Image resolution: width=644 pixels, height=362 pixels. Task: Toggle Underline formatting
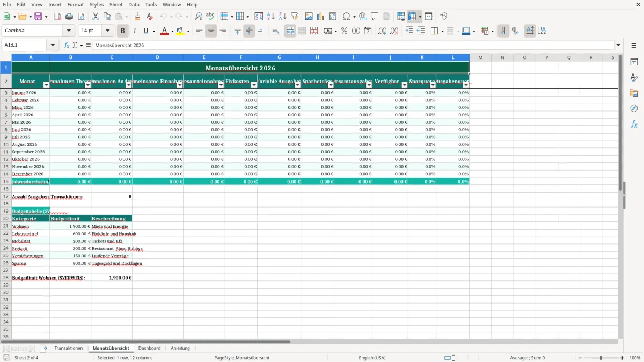(x=146, y=31)
